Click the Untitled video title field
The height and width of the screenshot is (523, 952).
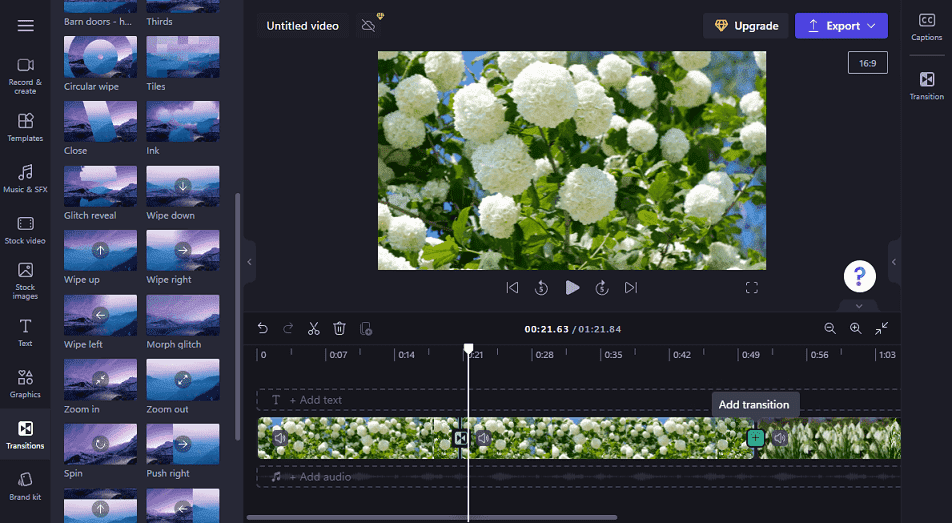(302, 26)
